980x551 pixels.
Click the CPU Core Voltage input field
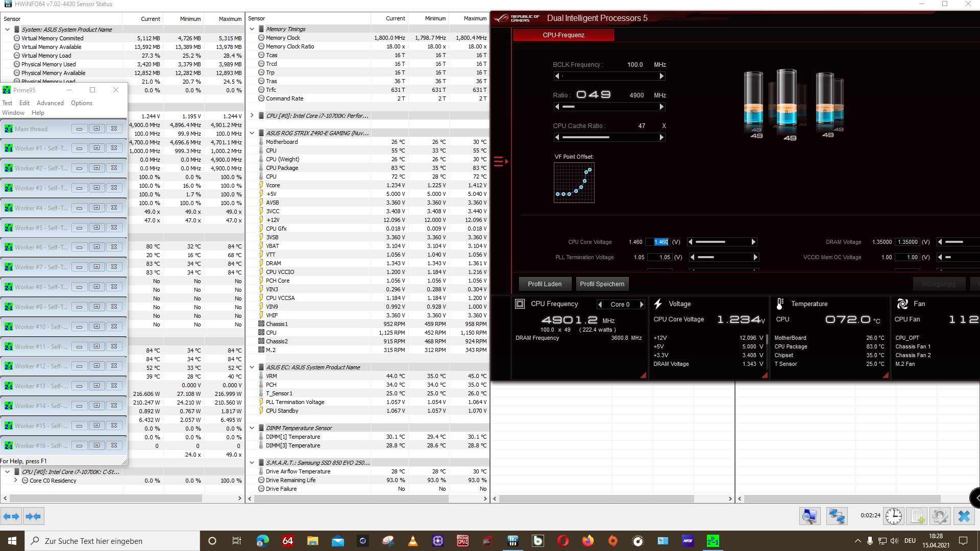tap(658, 242)
